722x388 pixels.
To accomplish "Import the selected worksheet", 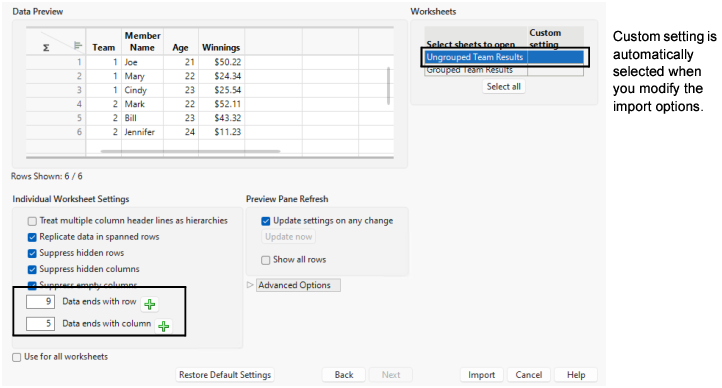I will [x=482, y=375].
